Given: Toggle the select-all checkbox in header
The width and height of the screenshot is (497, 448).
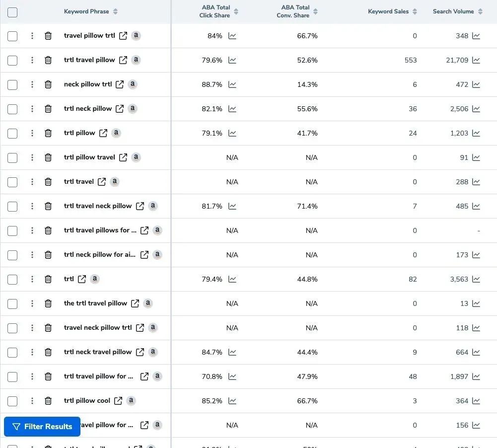Looking at the screenshot, I should (12, 12).
